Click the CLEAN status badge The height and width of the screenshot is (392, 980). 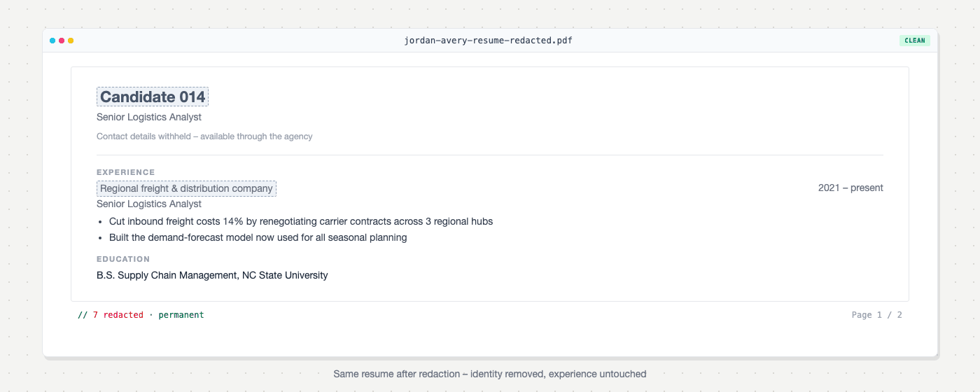pos(915,41)
